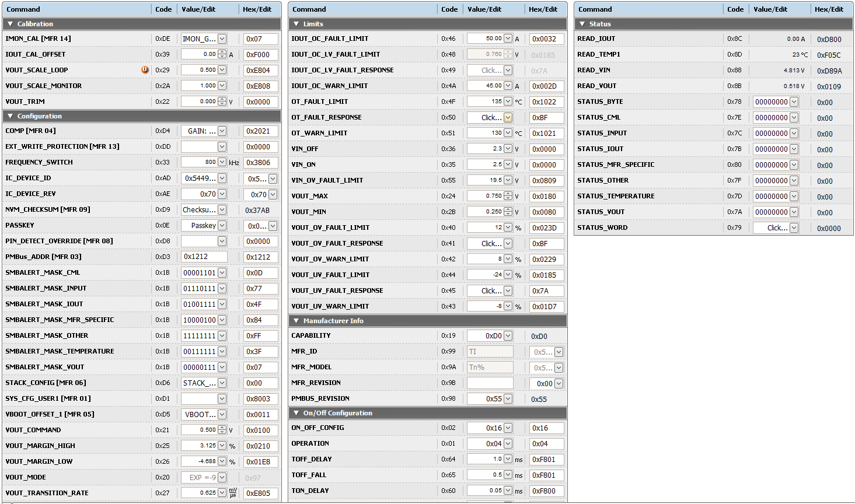Click the PMBus_ADDR value input field
The image size is (855, 504).
coord(204,256)
